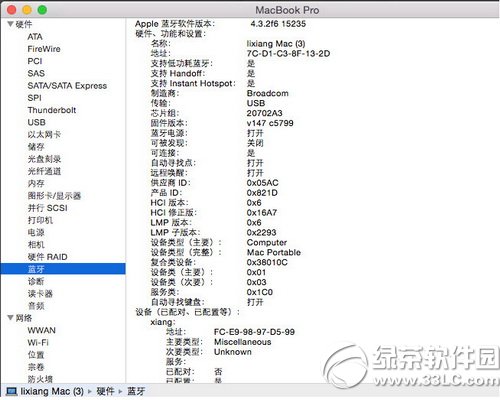Click the manufacturer value Broadcom

268,93
